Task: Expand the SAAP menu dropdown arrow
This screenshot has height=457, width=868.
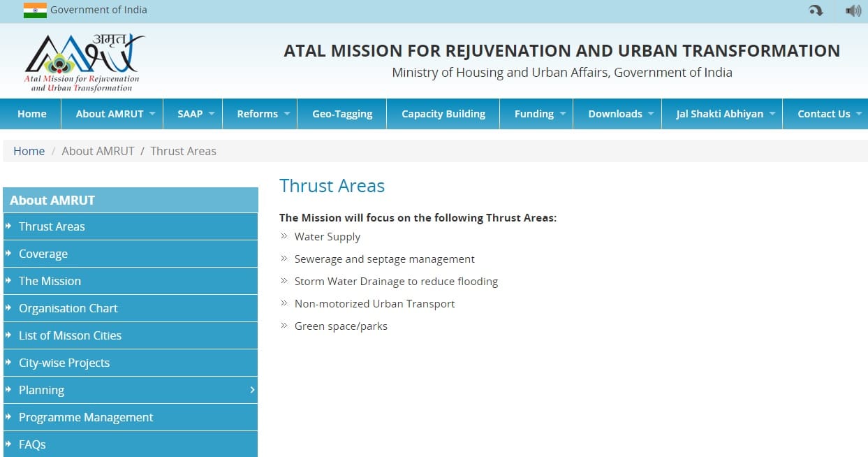Action: click(x=211, y=114)
